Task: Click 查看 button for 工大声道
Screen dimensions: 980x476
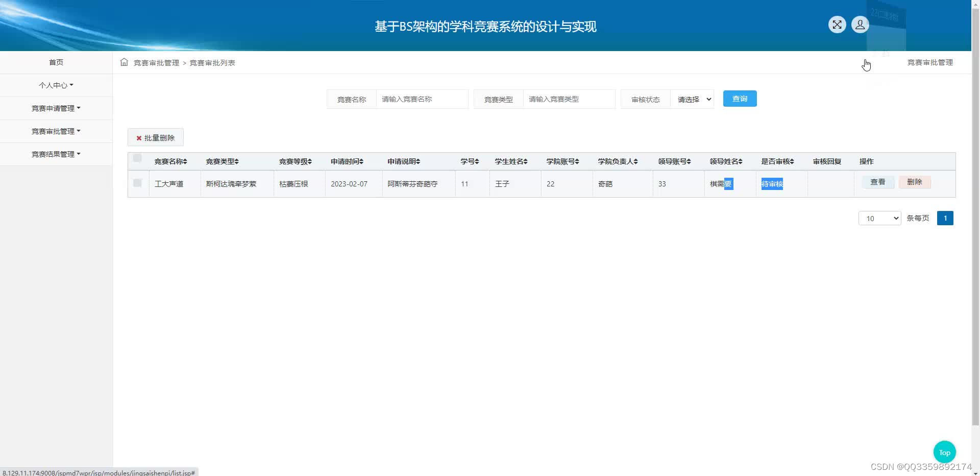Action: click(878, 182)
